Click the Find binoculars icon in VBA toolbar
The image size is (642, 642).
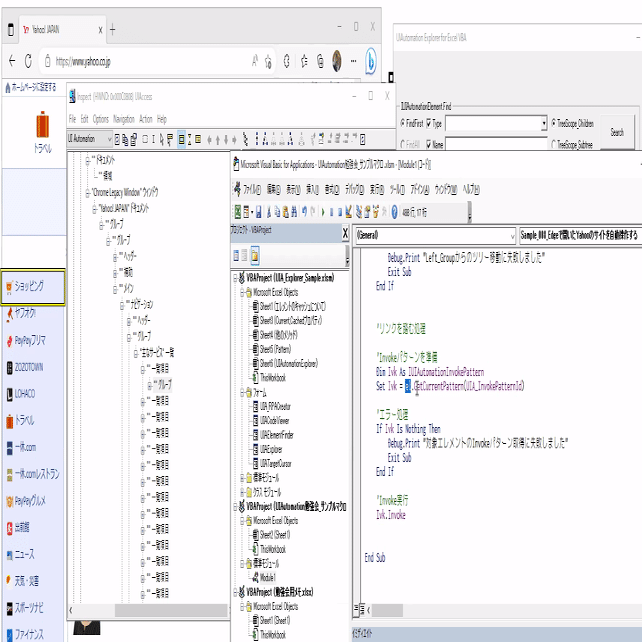(294, 212)
